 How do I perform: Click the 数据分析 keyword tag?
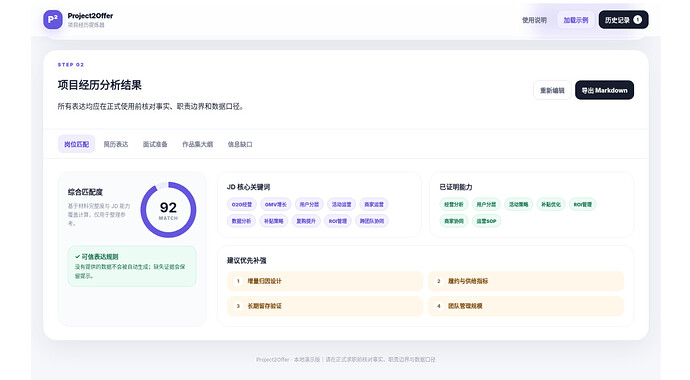(x=242, y=221)
